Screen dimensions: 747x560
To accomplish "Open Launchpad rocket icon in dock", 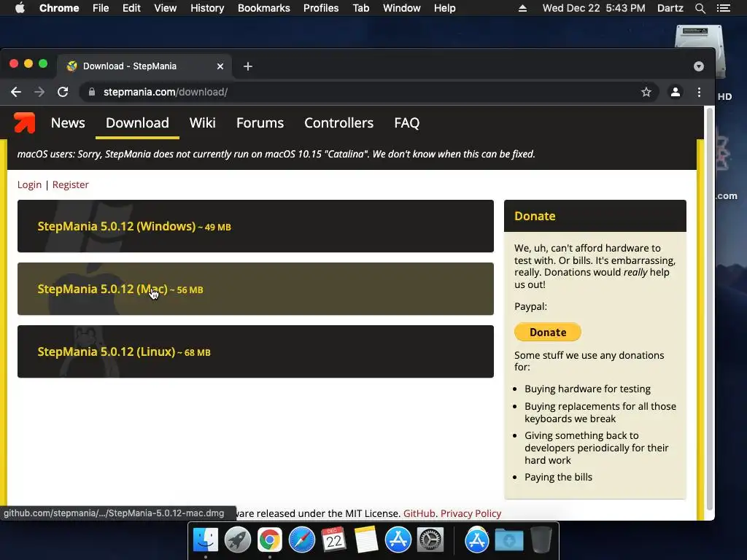I will point(238,540).
